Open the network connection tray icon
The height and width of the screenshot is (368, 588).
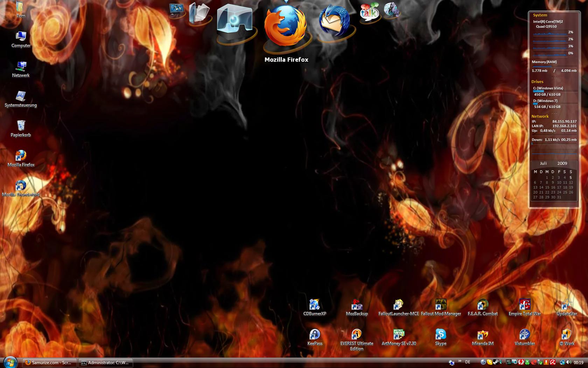(x=562, y=362)
